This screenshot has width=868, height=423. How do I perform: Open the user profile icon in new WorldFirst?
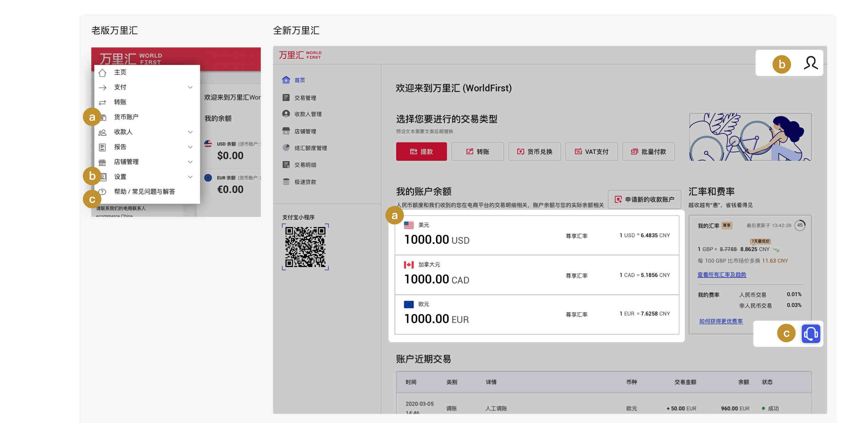[x=811, y=63]
